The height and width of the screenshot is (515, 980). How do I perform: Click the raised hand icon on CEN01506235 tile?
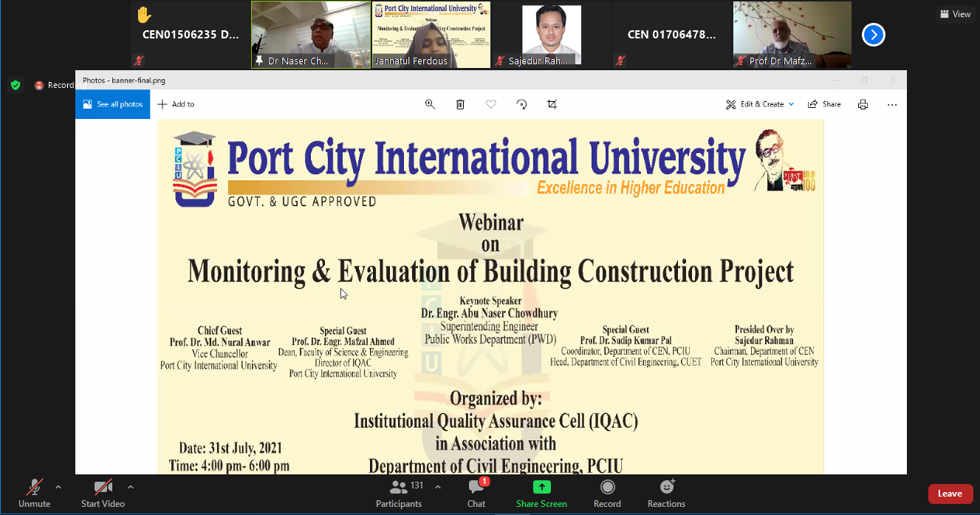(x=144, y=14)
